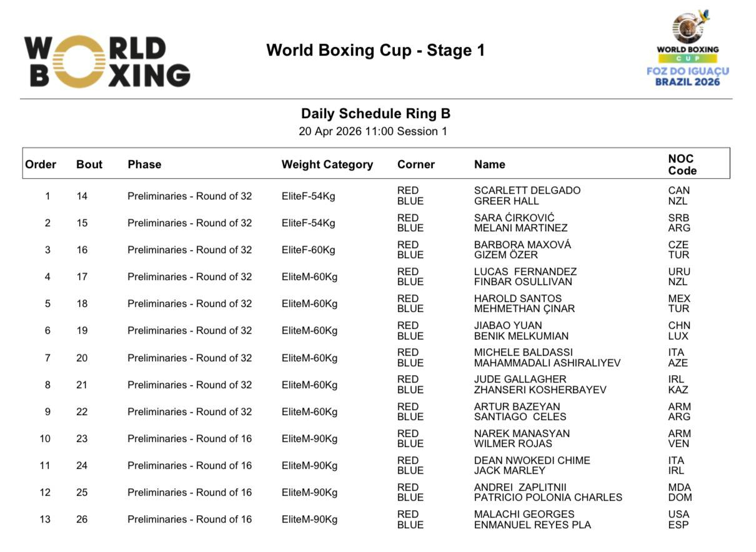Click boxer name SCARLETT DELGADO
756x552 pixels.
point(527,191)
